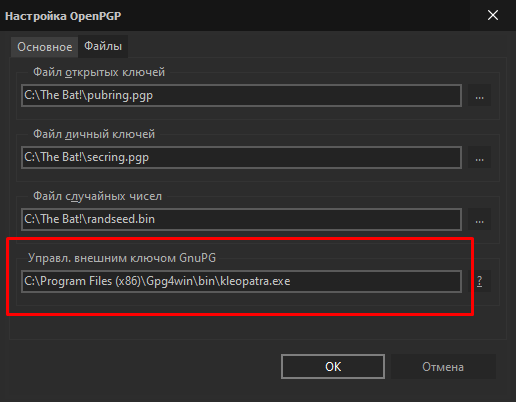
Task: Click empty panel area below the GnuPG group
Action: click(258, 327)
